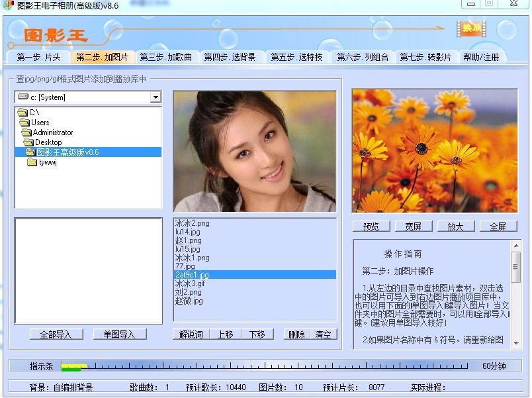Viewport: 532px width, 398px height.
Task: Switch to 第六步.列组合 tab
Action: pyautogui.click(x=363, y=57)
